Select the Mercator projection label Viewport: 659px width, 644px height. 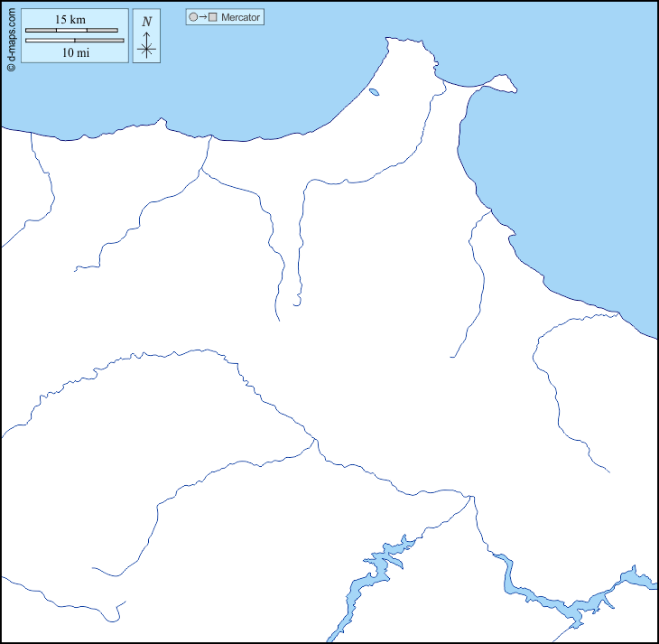tap(240, 17)
